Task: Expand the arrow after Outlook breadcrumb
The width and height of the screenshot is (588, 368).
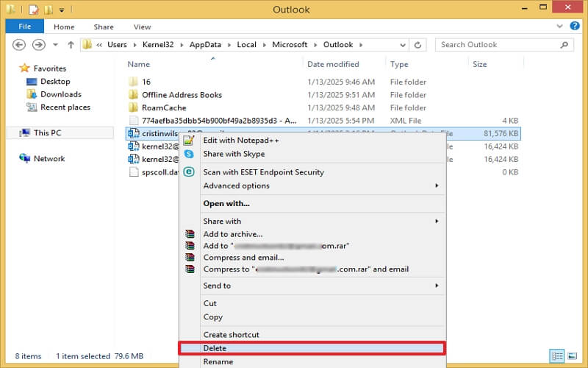Action: point(361,45)
